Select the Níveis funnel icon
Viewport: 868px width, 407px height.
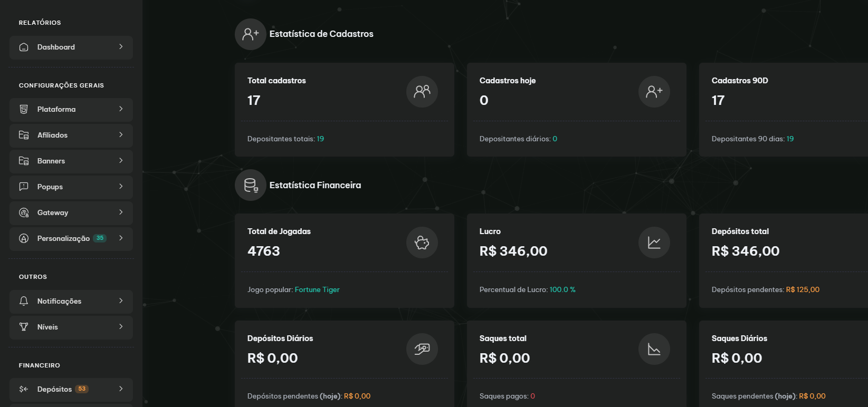pyautogui.click(x=23, y=327)
